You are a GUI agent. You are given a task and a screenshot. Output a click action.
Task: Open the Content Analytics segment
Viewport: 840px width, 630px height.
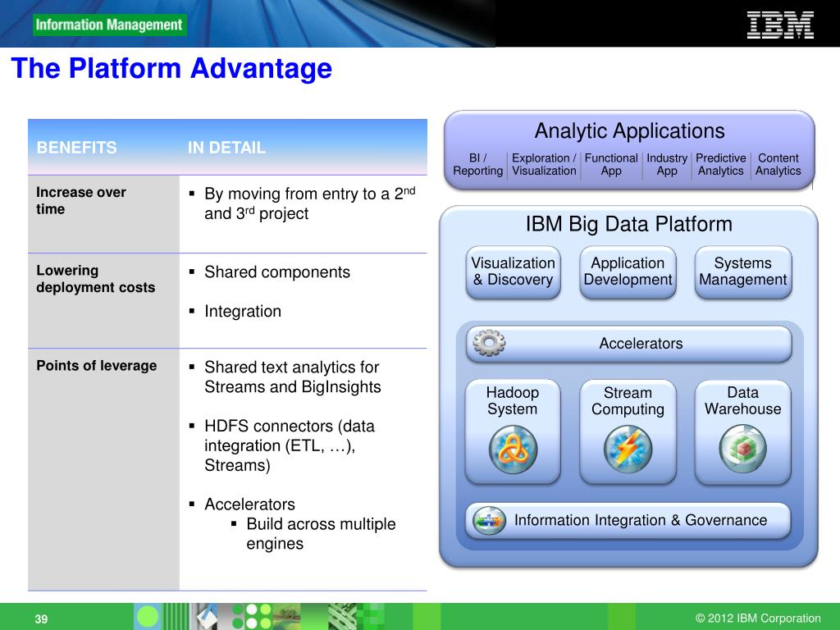(x=778, y=164)
